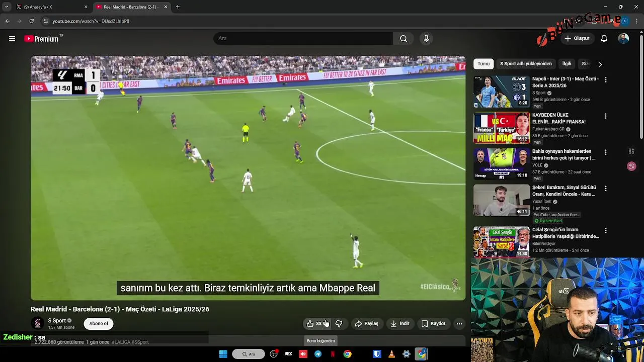Image resolution: width=644 pixels, height=362 pixels.
Task: Open the 'Şekeri Bıraktım' video thumbnail
Action: tap(502, 200)
